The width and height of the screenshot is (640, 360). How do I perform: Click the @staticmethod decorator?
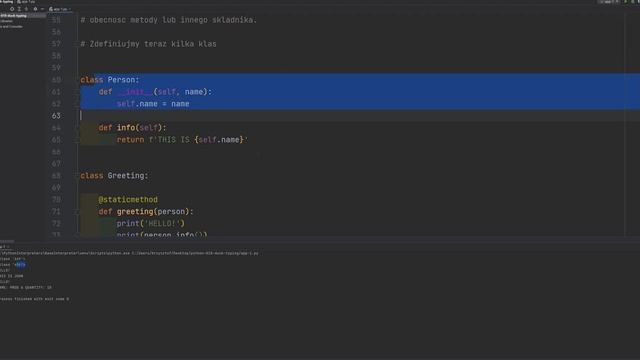click(x=128, y=200)
